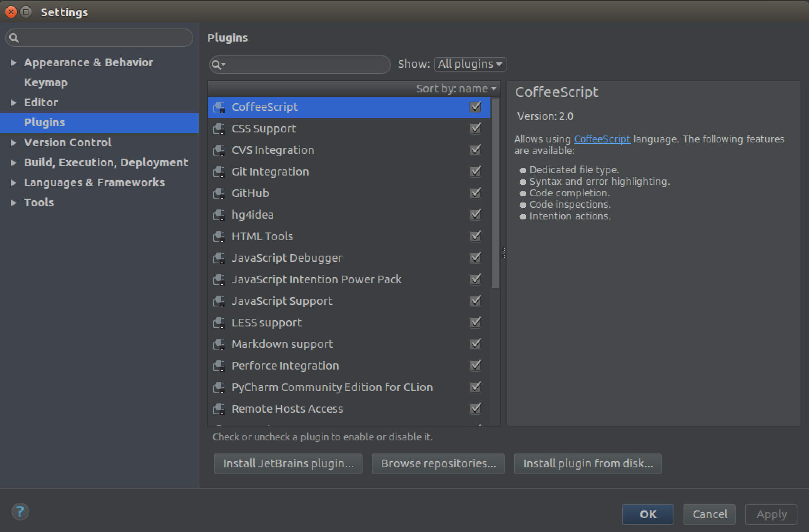Screen dimensions: 809x532
Task: Toggle JavaScript Intention Power Pack checkbox
Action: click(476, 279)
